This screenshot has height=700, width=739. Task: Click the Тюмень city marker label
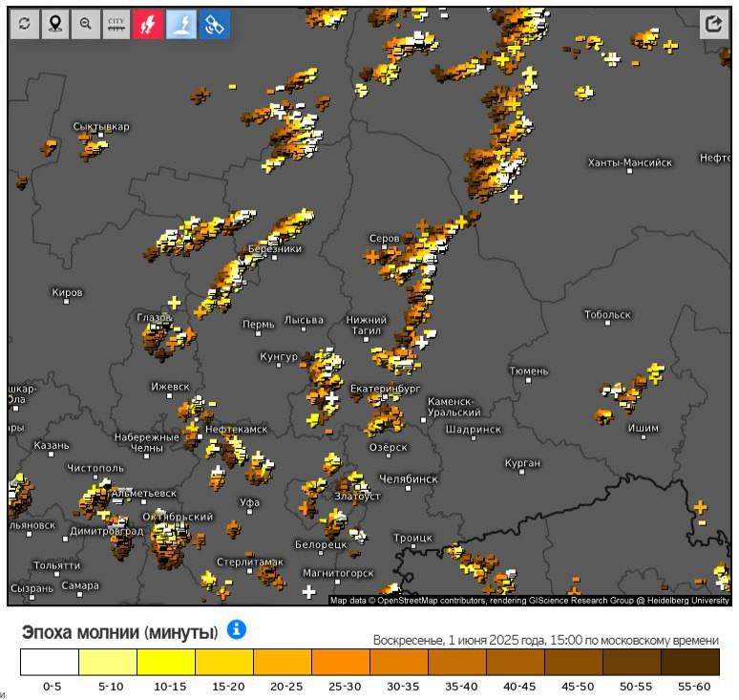528,370
